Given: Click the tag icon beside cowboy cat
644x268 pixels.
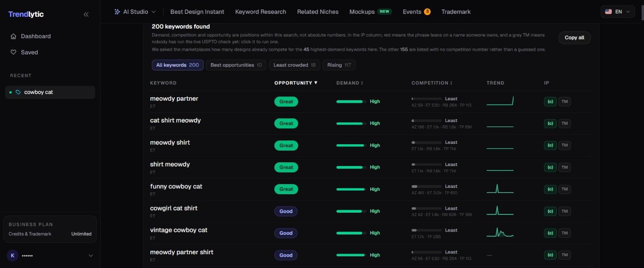Looking at the screenshot, I should click(18, 92).
